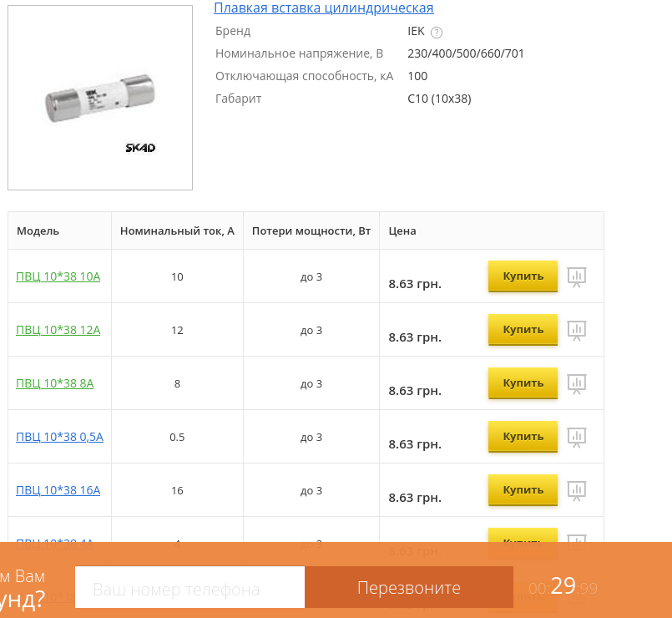
Task: Open model link ПВЦ 10*38 8А
Action: tap(54, 383)
